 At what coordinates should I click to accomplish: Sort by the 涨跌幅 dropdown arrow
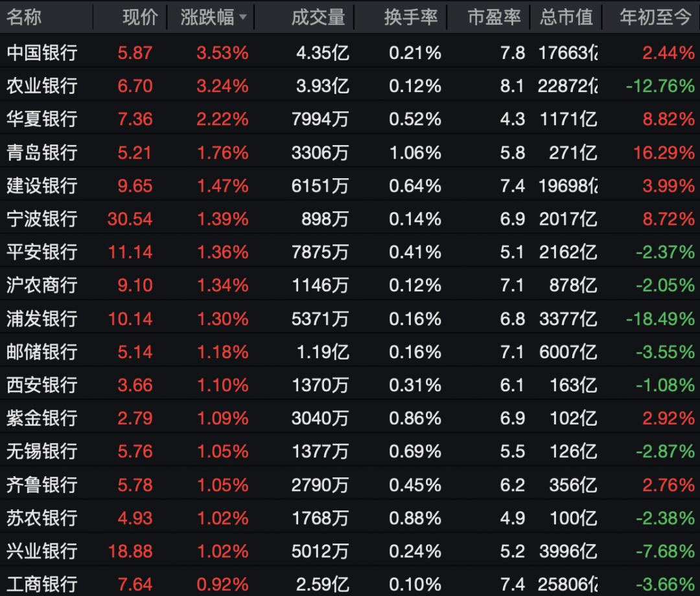tap(243, 17)
